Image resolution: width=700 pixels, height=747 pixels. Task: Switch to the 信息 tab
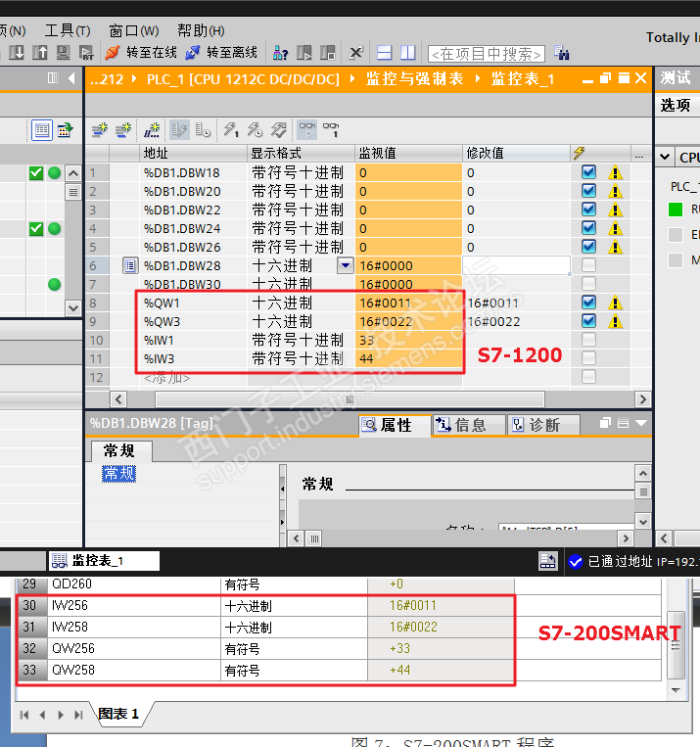(x=469, y=425)
